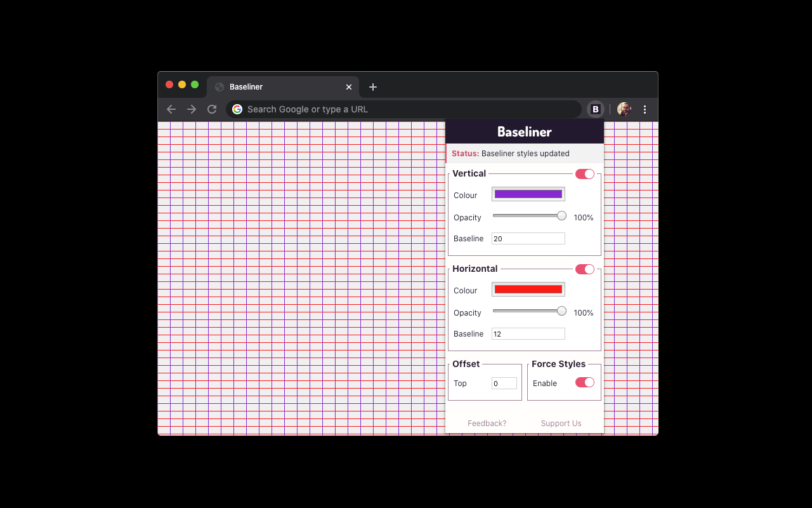Open the Support Us link
The height and width of the screenshot is (508, 812).
click(x=561, y=424)
